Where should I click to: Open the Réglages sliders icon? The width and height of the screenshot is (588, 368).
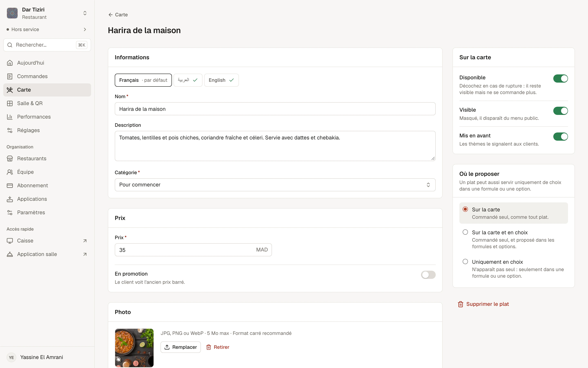10,130
